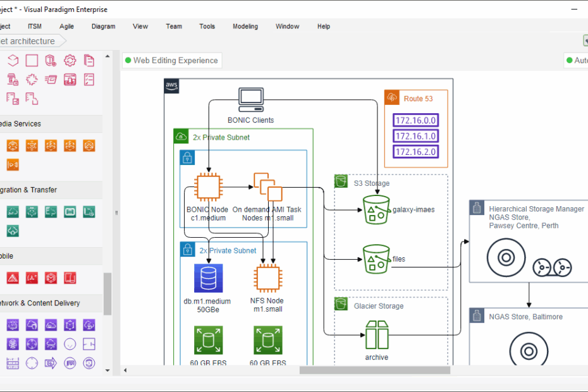Collapse the stencil sidebar with the divider toggle
This screenshot has width=588, height=392.
116,213
